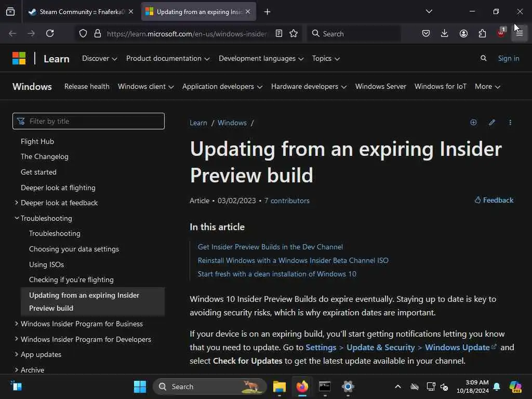Expand the Discover menu

99,58
